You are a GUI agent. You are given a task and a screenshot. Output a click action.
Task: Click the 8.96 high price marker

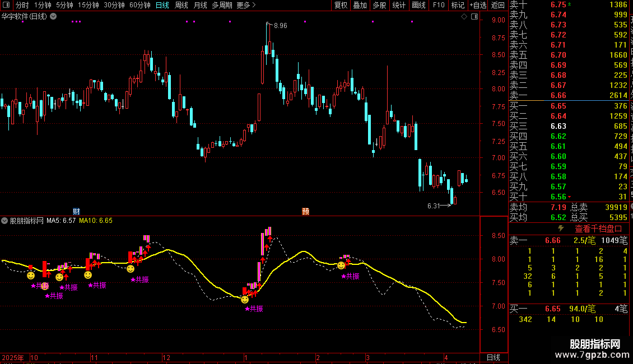point(280,26)
